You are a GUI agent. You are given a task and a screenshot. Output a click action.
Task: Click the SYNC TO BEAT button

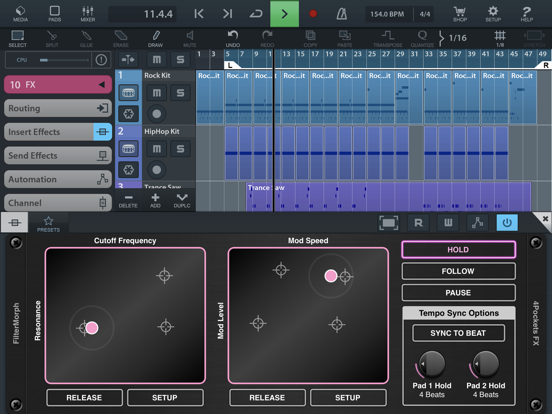click(x=458, y=333)
